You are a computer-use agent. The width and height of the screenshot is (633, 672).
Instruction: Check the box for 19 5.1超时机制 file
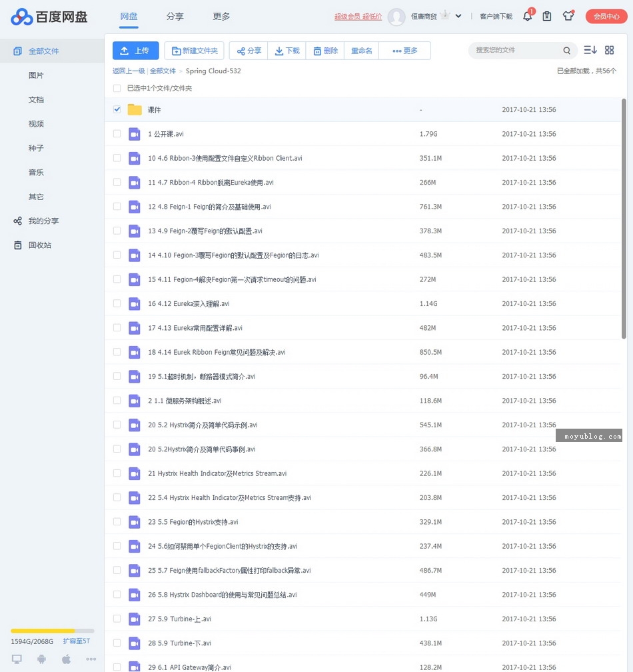coord(117,376)
